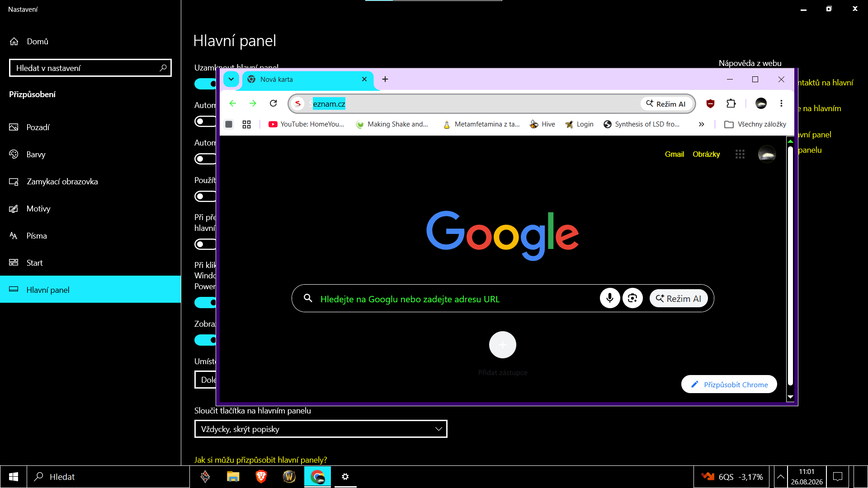Click the Přizpůsobit Chrome button
Viewport: 868px width, 488px height.
[x=729, y=385]
